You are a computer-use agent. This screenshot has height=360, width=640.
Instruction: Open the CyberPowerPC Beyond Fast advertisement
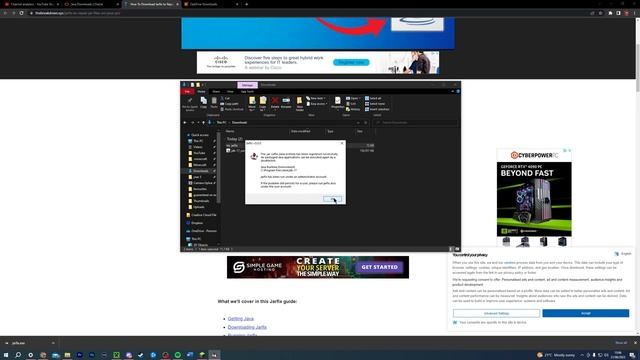pos(534,198)
